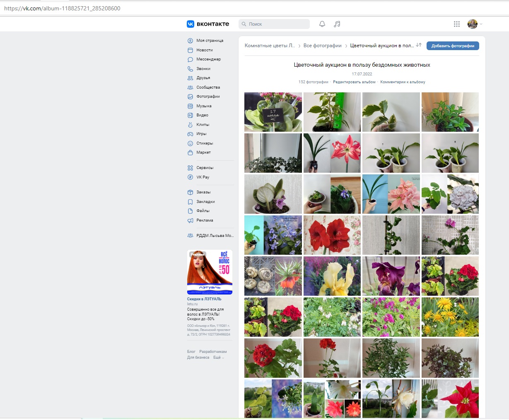Open photo of flower bulbs and orange fritillaria

[273, 276]
